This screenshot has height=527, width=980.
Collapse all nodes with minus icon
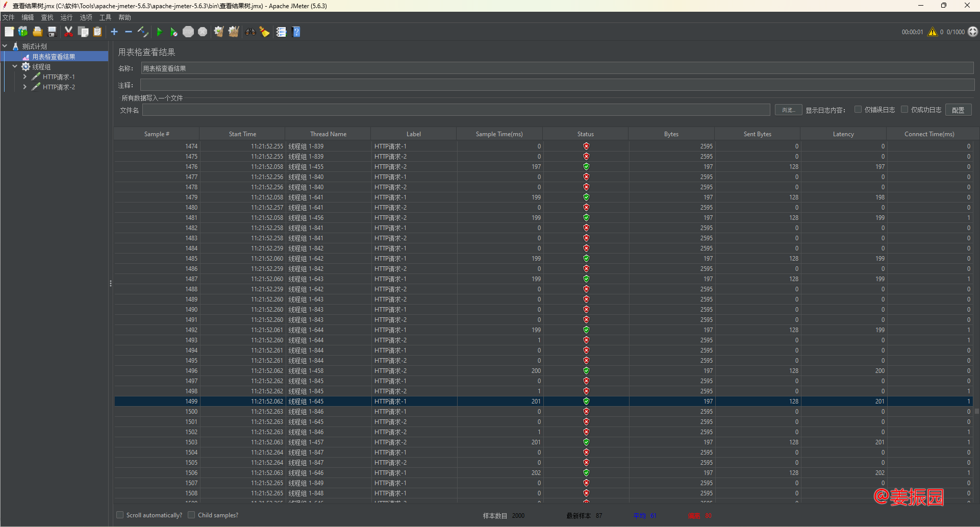coord(129,32)
